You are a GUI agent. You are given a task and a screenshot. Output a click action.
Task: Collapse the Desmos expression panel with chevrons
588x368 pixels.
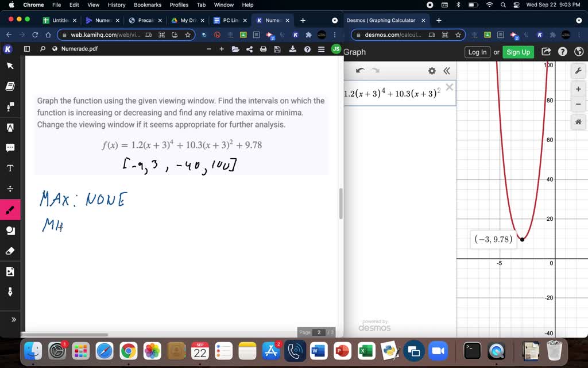[x=447, y=71]
